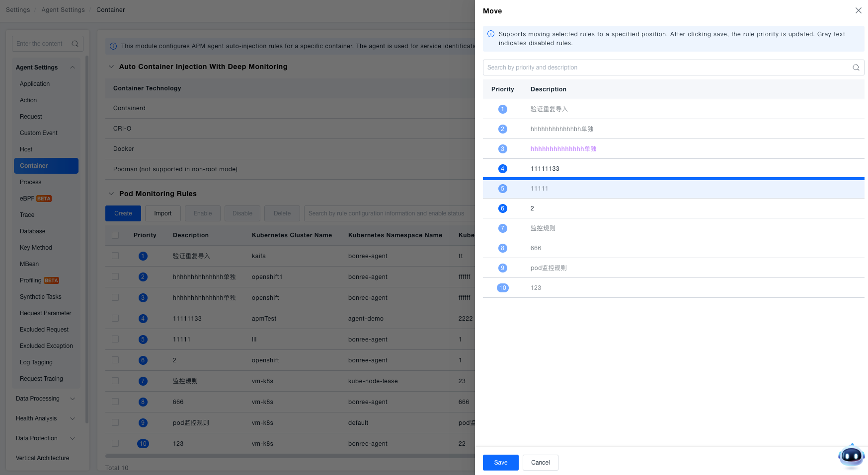Select the 11111133 row in the Move list
868x475 pixels.
[674, 169]
